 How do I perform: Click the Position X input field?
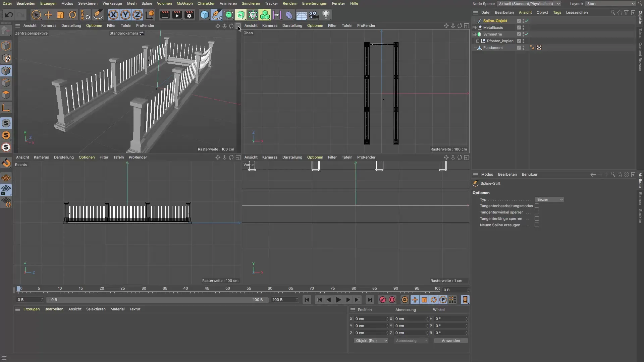371,319
